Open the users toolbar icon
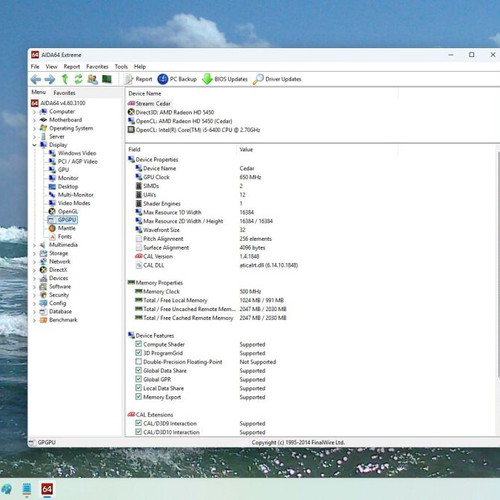Image resolution: width=500 pixels, height=500 pixels. tap(92, 79)
